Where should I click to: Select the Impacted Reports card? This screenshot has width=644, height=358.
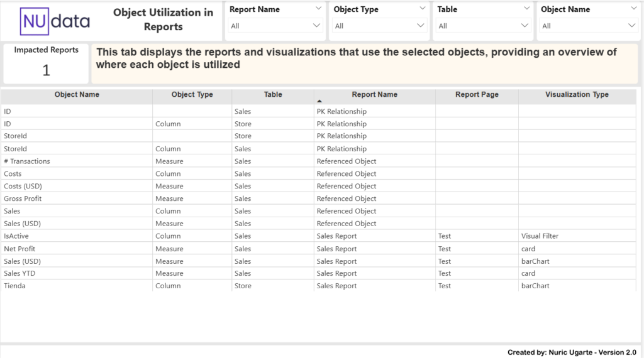(46, 63)
